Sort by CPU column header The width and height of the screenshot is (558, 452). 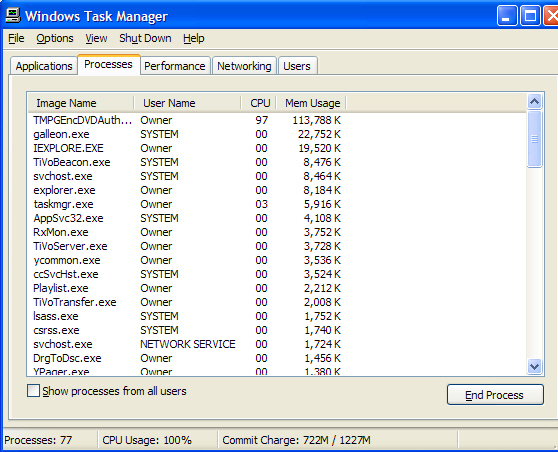pyautogui.click(x=259, y=103)
